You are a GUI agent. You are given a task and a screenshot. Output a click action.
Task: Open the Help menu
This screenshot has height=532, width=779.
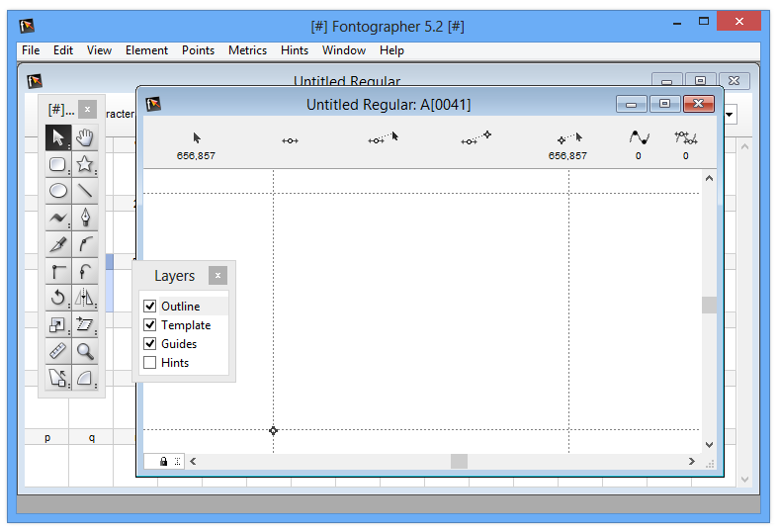(392, 50)
